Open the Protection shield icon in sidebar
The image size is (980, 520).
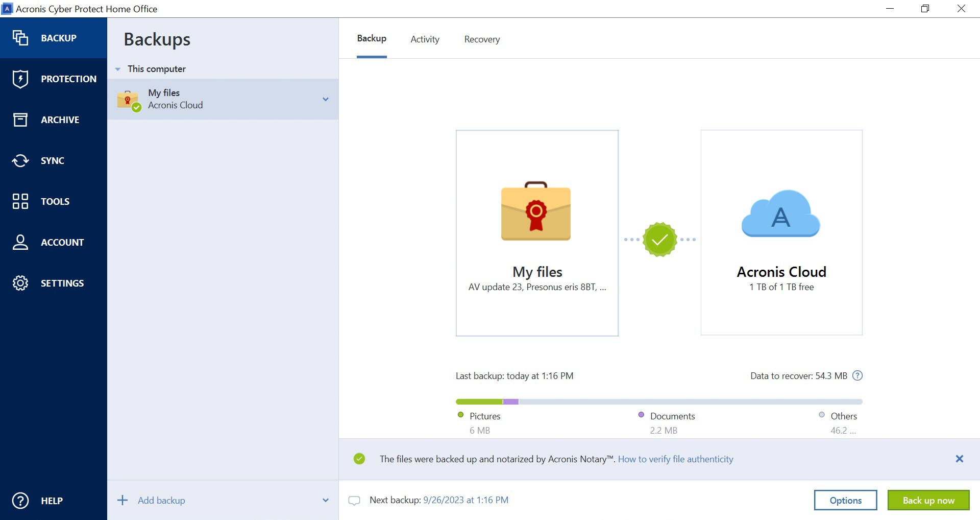(20, 79)
